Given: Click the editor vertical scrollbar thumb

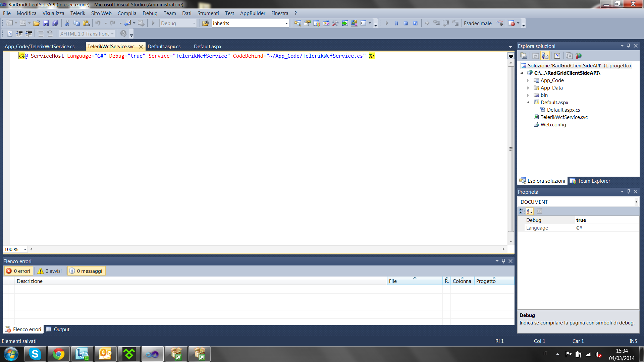Looking at the screenshot, I should [511, 149].
